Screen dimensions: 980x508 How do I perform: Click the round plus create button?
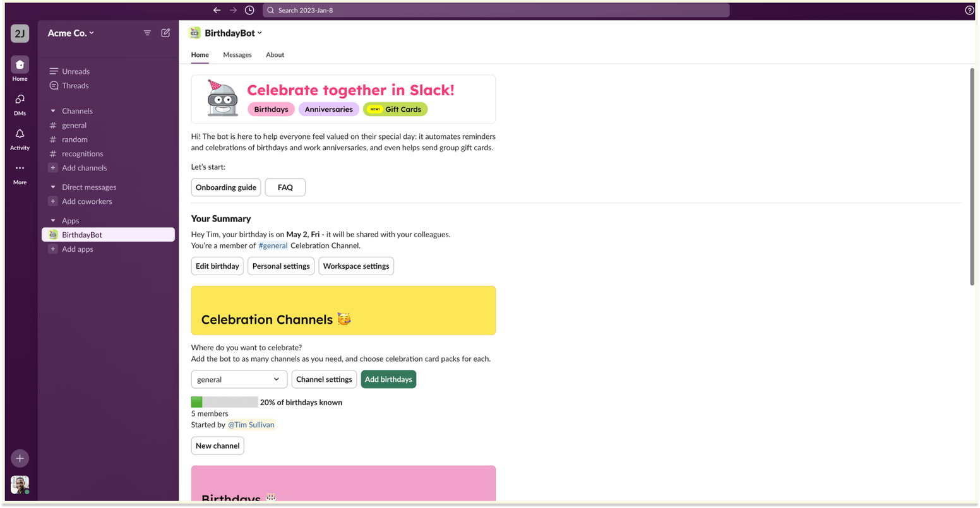click(20, 458)
